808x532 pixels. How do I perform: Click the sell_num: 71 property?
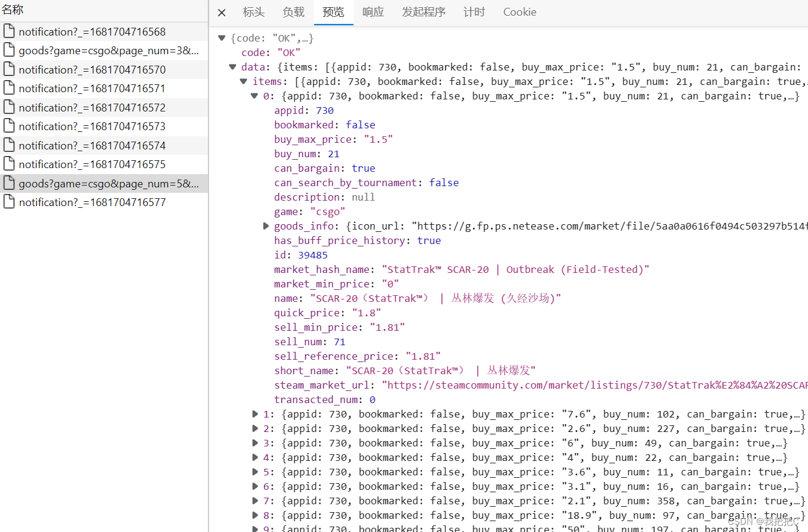point(310,342)
